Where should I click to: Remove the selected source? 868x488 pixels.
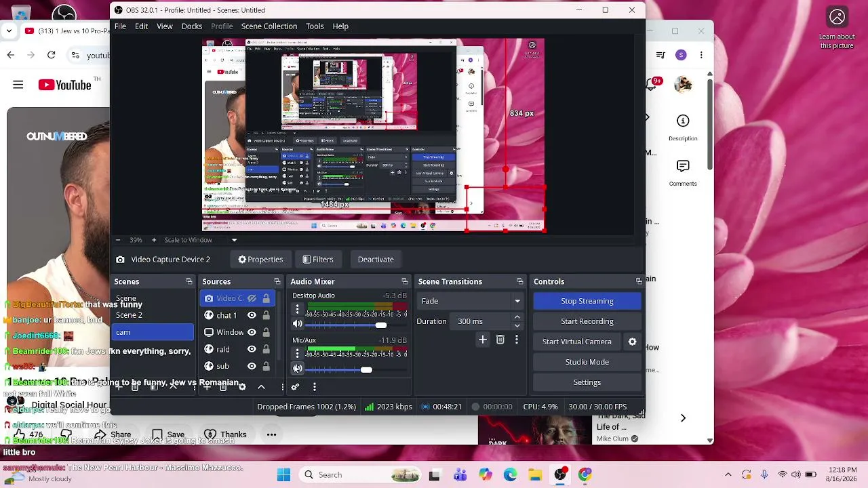click(x=223, y=387)
